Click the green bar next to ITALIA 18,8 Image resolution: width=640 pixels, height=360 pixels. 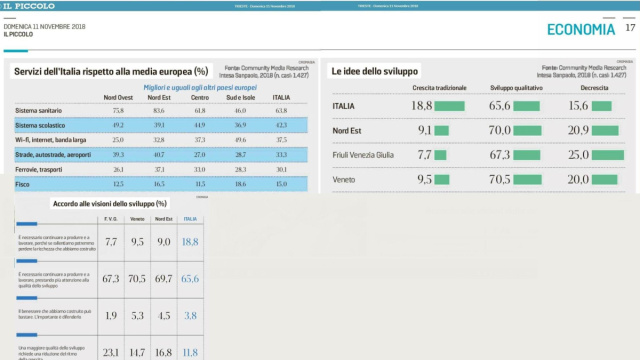pyautogui.click(x=449, y=106)
